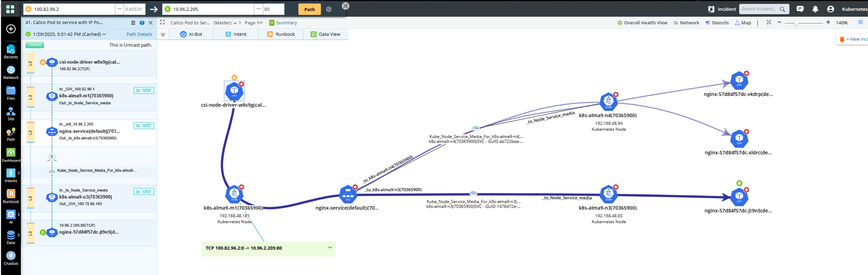Click destination port field 80
The height and width of the screenshot is (275, 868).
[273, 9]
